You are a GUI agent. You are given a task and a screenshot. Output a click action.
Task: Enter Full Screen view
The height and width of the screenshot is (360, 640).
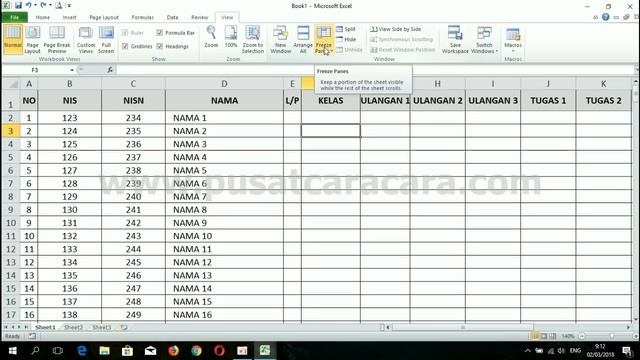click(x=106, y=39)
